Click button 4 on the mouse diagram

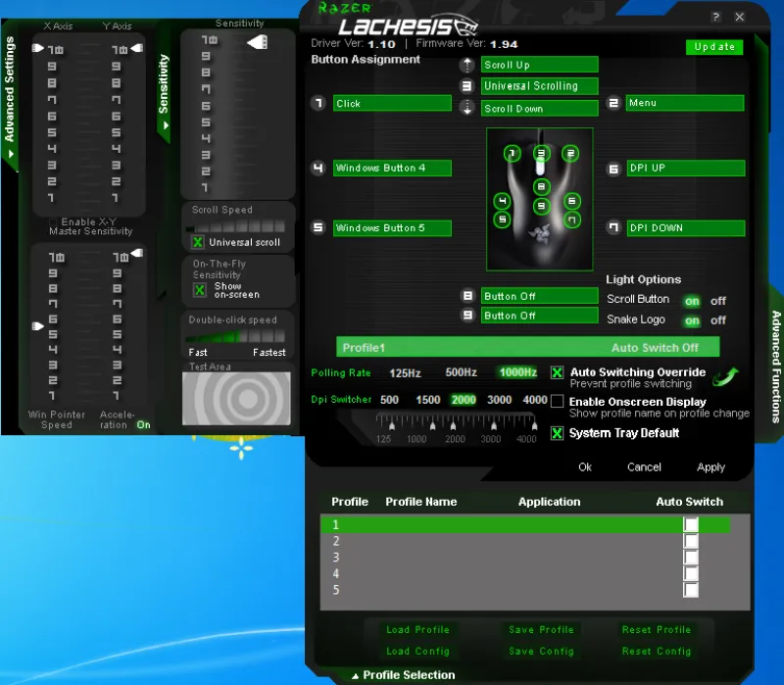(x=502, y=201)
